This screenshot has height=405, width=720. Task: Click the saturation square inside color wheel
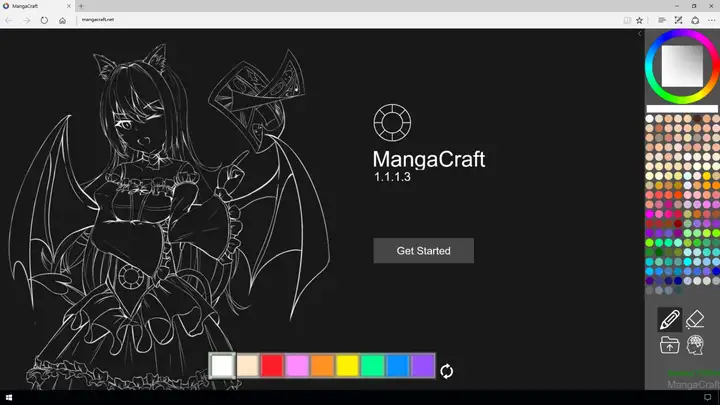[682, 66]
